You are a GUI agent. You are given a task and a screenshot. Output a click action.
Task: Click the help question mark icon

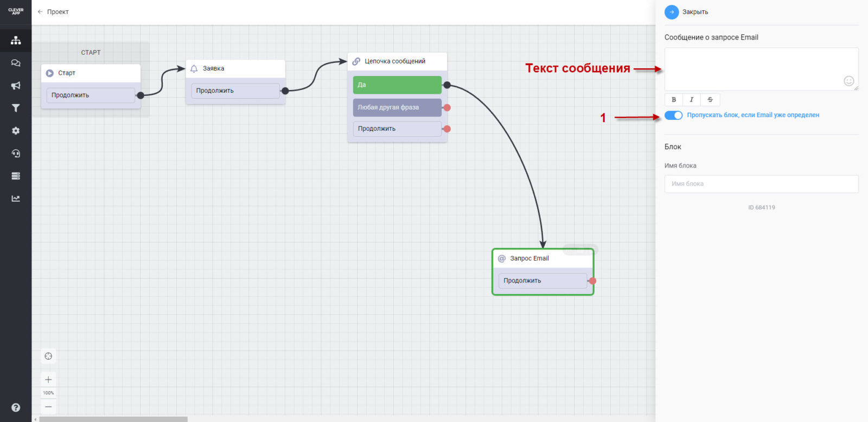click(16, 407)
